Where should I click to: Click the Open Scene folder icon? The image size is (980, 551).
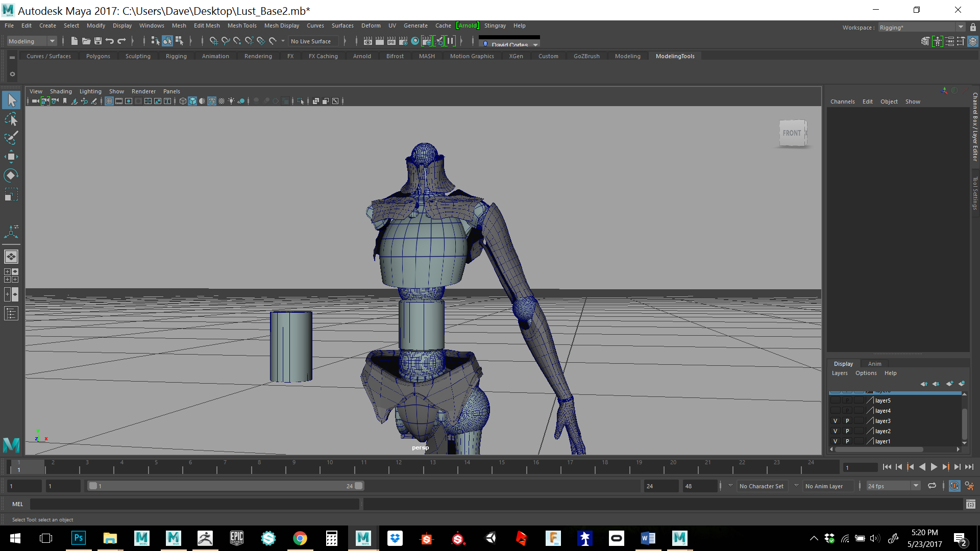[x=86, y=41]
